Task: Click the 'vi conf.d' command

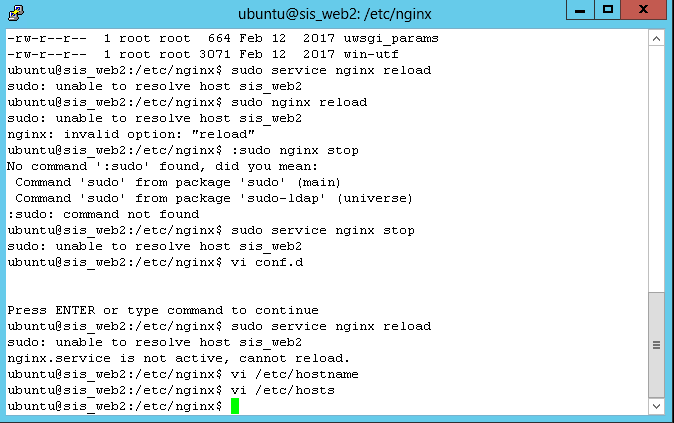Action: (x=266, y=262)
